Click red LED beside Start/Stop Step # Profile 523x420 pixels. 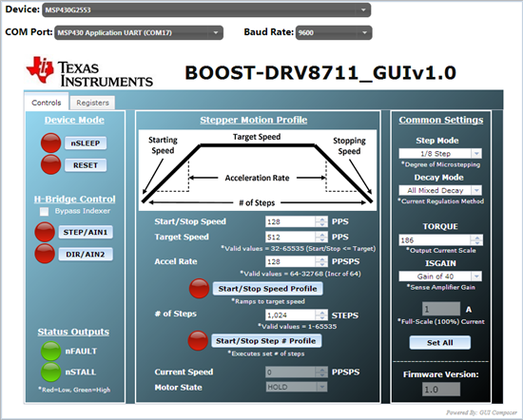coord(198,341)
